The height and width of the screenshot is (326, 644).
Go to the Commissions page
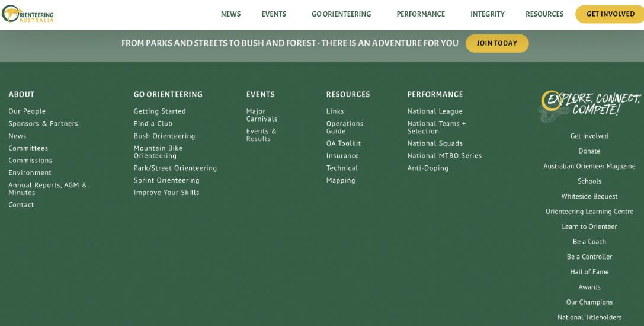click(x=30, y=161)
